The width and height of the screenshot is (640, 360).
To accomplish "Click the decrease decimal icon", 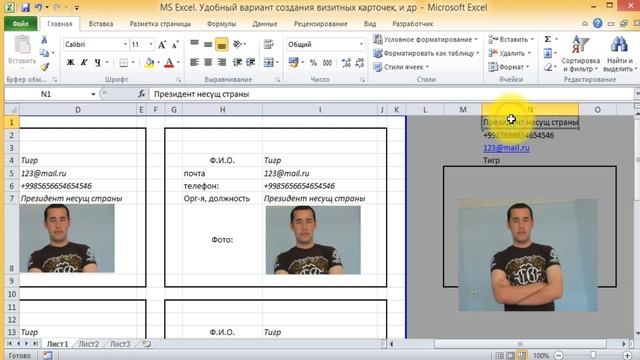I will click(360, 62).
